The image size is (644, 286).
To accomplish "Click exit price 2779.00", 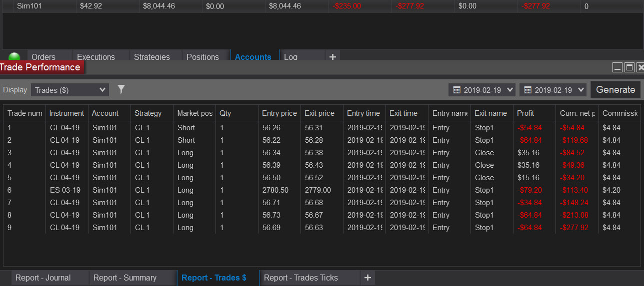I will 317,190.
